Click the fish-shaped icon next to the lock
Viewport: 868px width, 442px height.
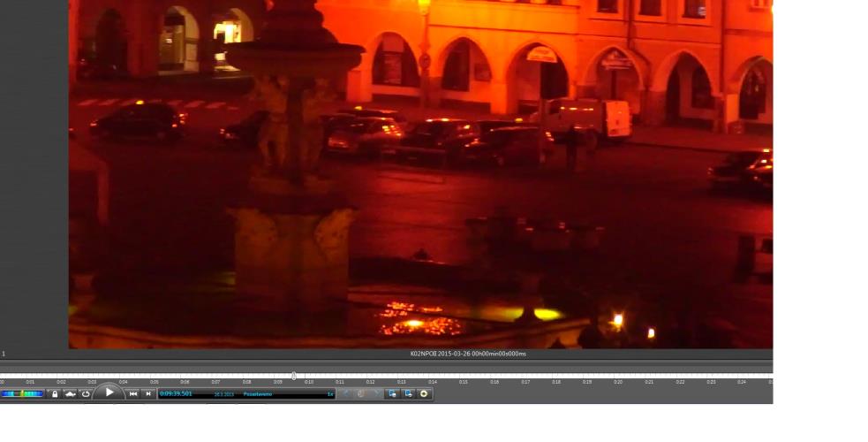70,393
